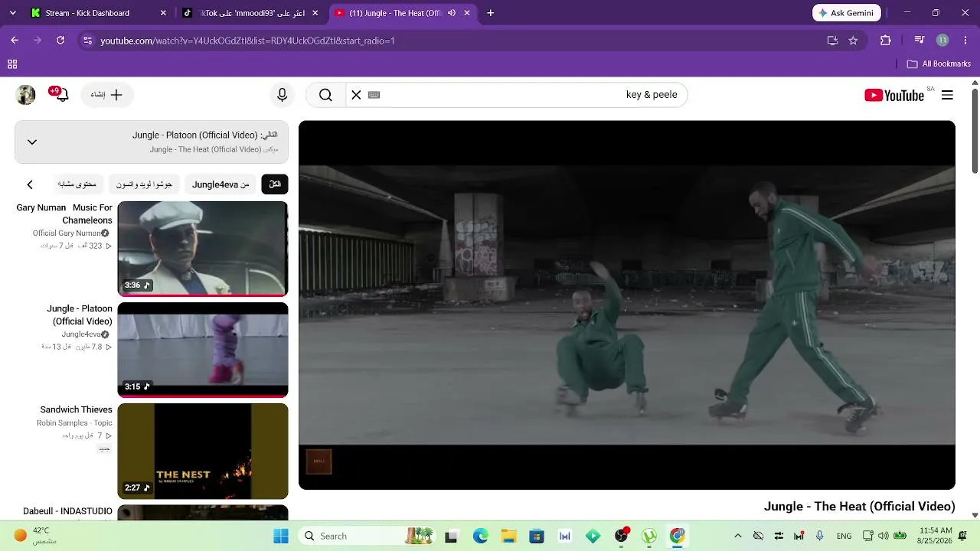Viewport: 980px width, 551px height.
Task: Open the on-screen keyboard icon in search box
Action: [374, 95]
